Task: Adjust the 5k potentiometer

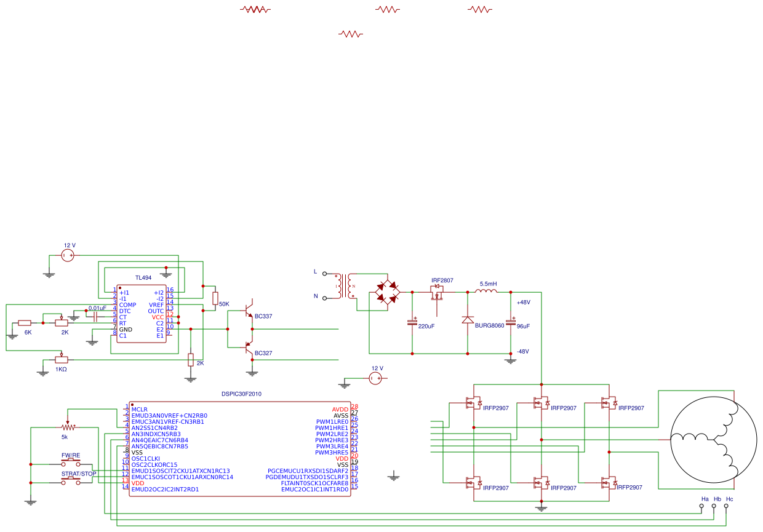Action: [68, 426]
